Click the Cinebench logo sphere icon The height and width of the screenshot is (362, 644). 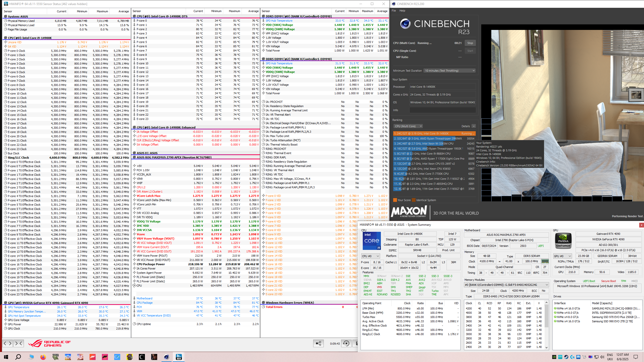(406, 24)
